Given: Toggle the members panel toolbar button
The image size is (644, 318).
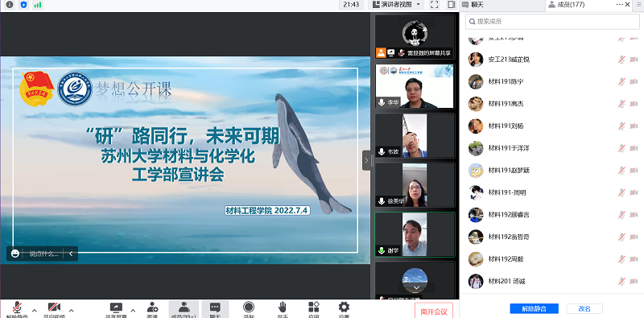Looking at the screenshot, I should pos(184,309).
